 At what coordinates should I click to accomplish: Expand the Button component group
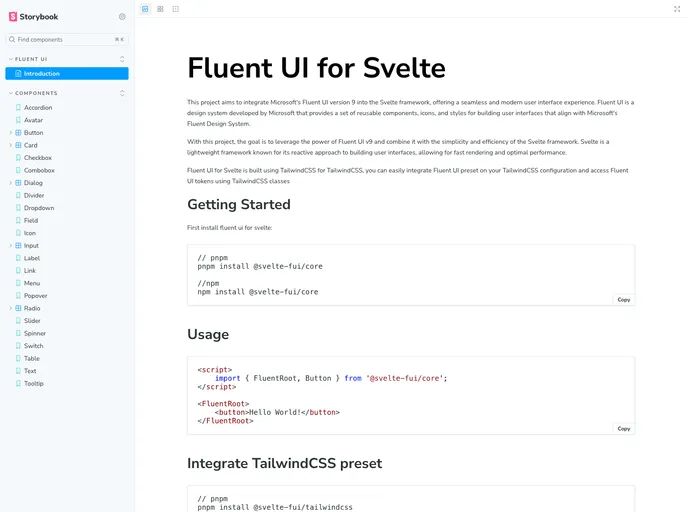[x=11, y=132]
